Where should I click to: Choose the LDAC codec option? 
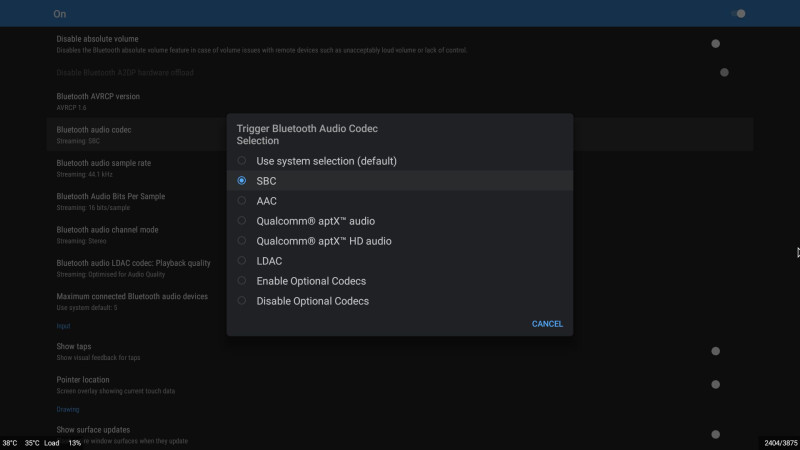coord(242,261)
